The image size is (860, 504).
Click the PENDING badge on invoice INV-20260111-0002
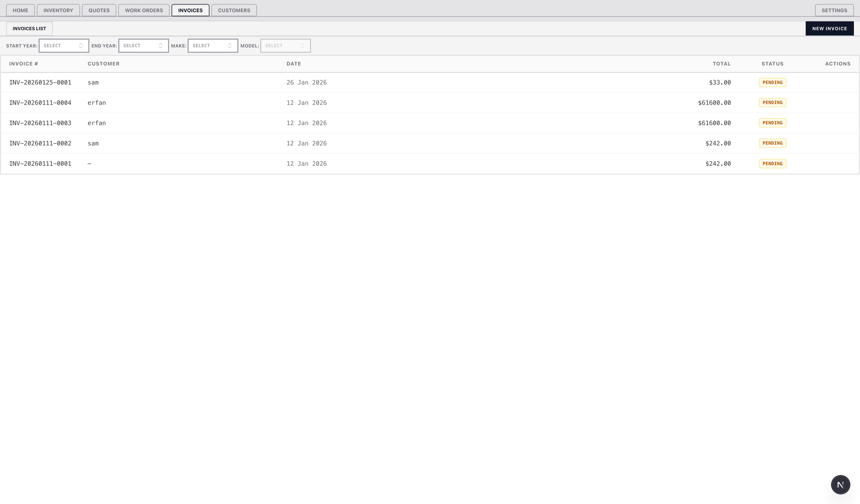coord(773,143)
